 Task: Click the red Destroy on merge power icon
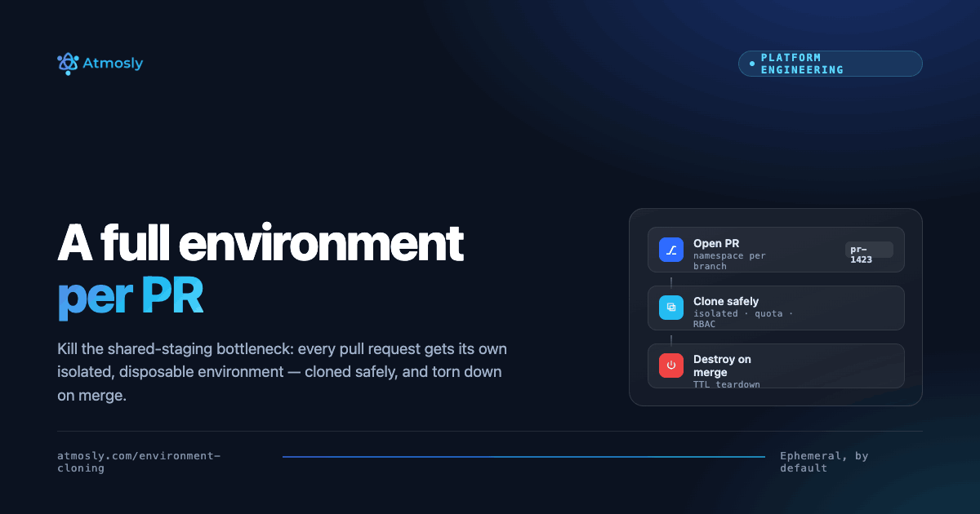[x=671, y=366]
